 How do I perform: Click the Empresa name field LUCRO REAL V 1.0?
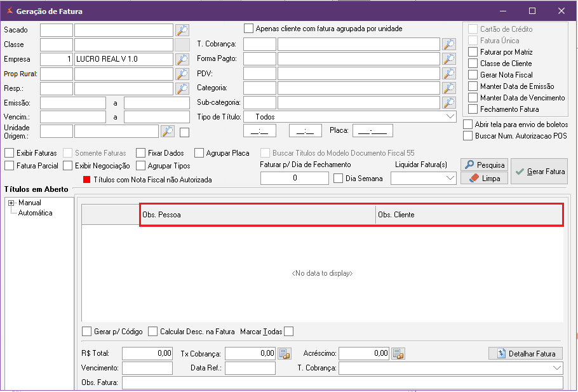tap(123, 59)
